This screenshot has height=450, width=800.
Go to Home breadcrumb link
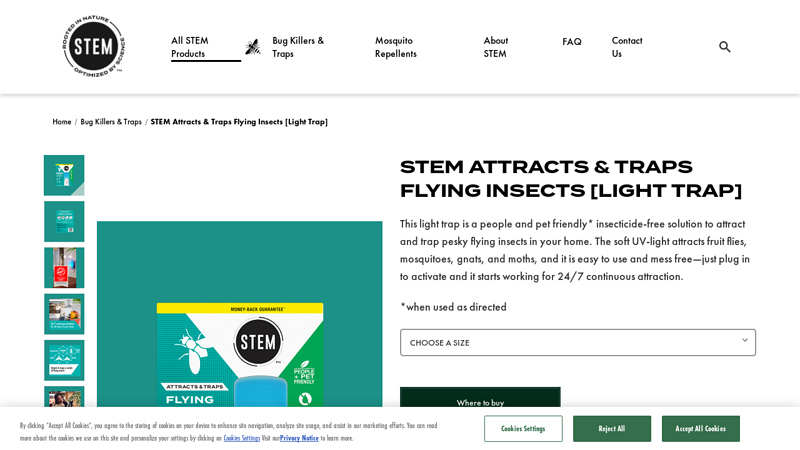click(62, 122)
